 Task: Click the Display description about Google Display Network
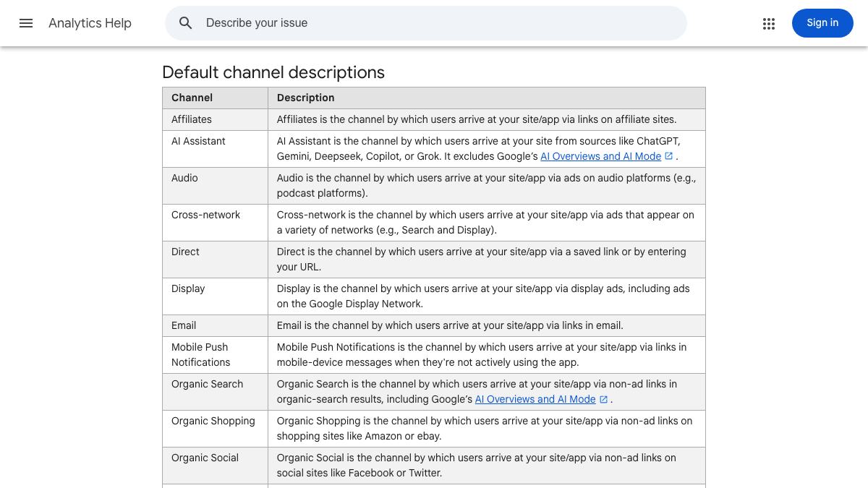(483, 296)
